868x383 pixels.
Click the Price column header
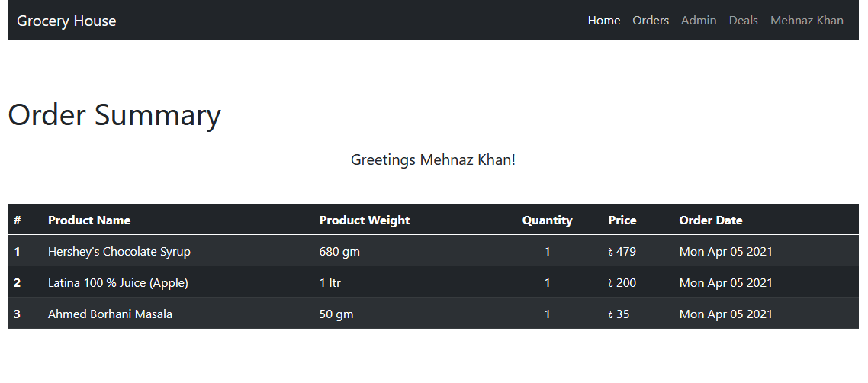click(622, 220)
